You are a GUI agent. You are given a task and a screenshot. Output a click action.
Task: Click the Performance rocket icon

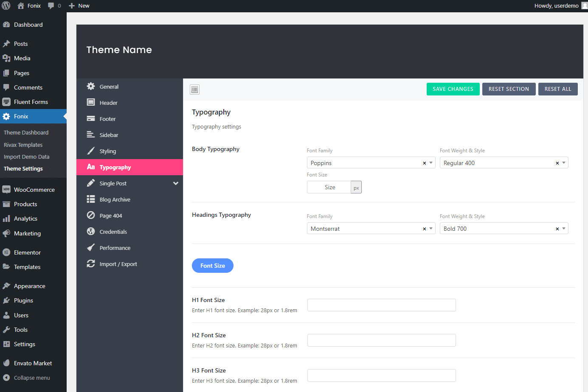pos(91,248)
